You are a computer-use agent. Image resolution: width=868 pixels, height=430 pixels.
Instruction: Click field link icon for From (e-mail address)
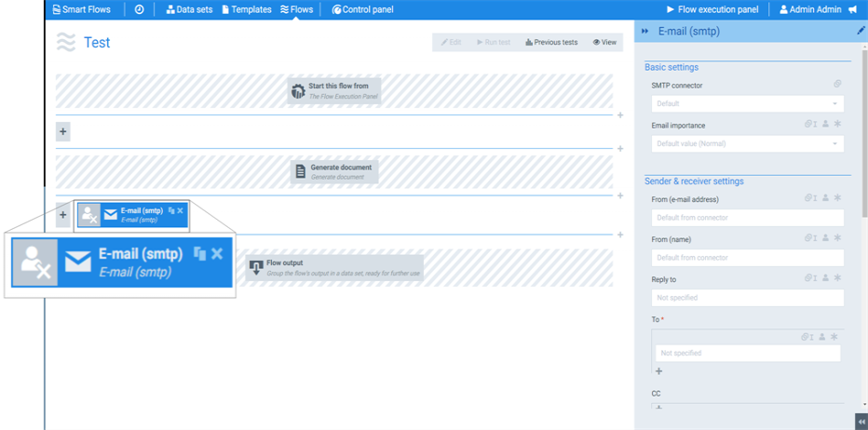click(810, 197)
